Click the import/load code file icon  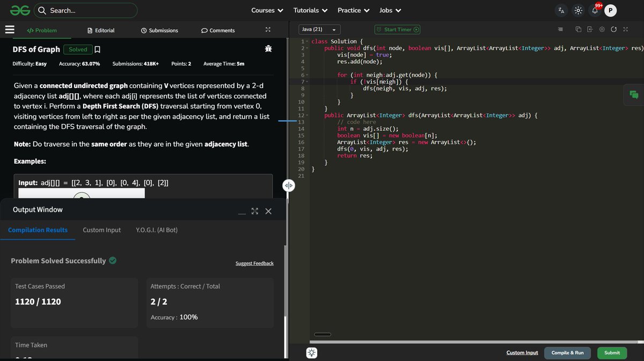click(590, 29)
